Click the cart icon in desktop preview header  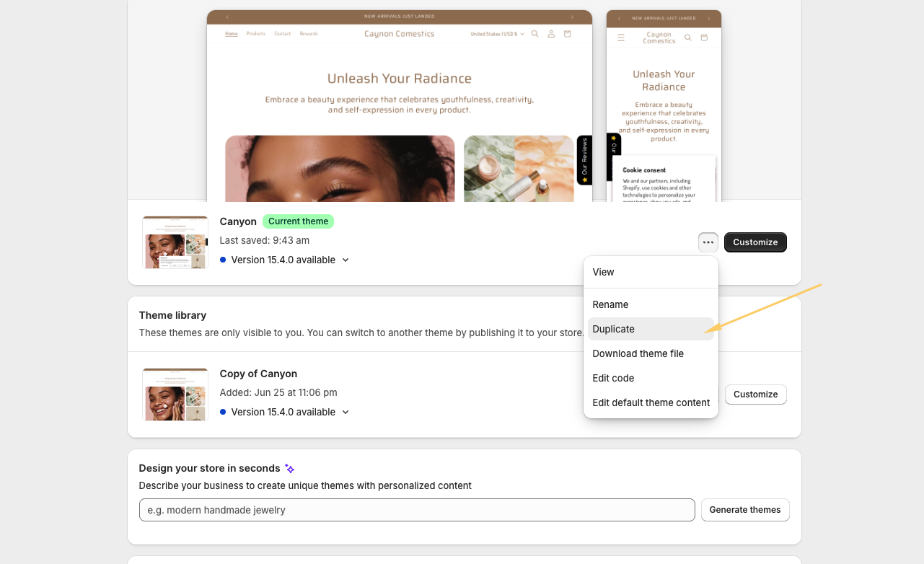[x=568, y=34]
